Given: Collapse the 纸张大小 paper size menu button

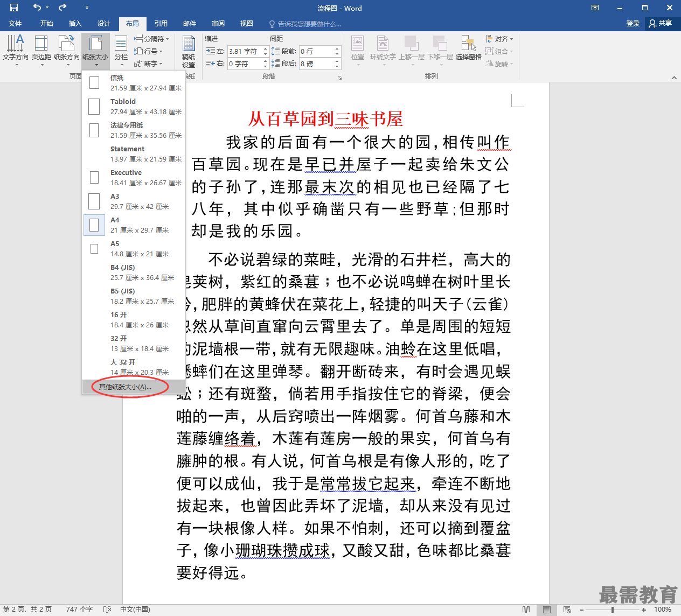Looking at the screenshot, I should point(95,50).
